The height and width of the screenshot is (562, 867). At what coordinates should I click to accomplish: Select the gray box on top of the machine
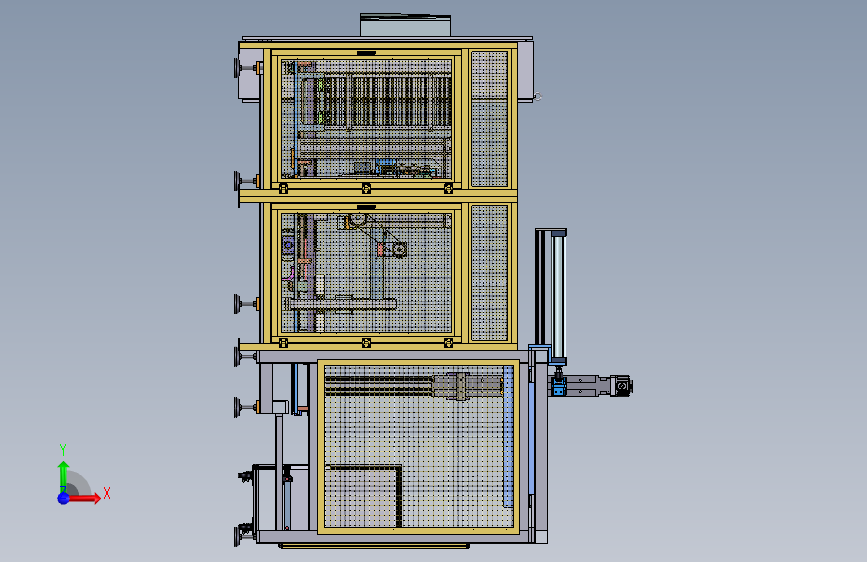pyautogui.click(x=405, y=25)
